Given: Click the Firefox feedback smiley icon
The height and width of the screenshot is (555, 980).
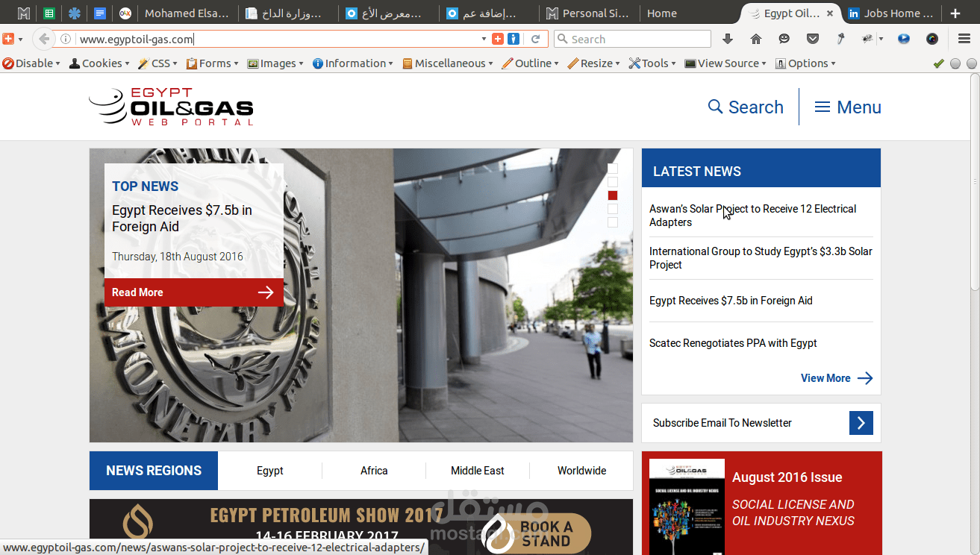Looking at the screenshot, I should 783,38.
